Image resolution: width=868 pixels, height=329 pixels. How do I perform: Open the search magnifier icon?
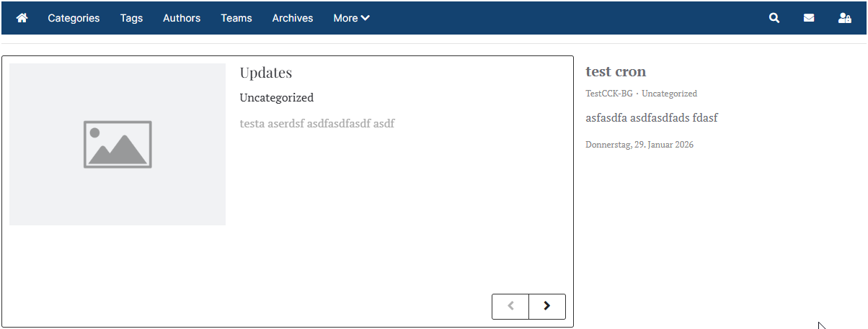[x=774, y=18]
